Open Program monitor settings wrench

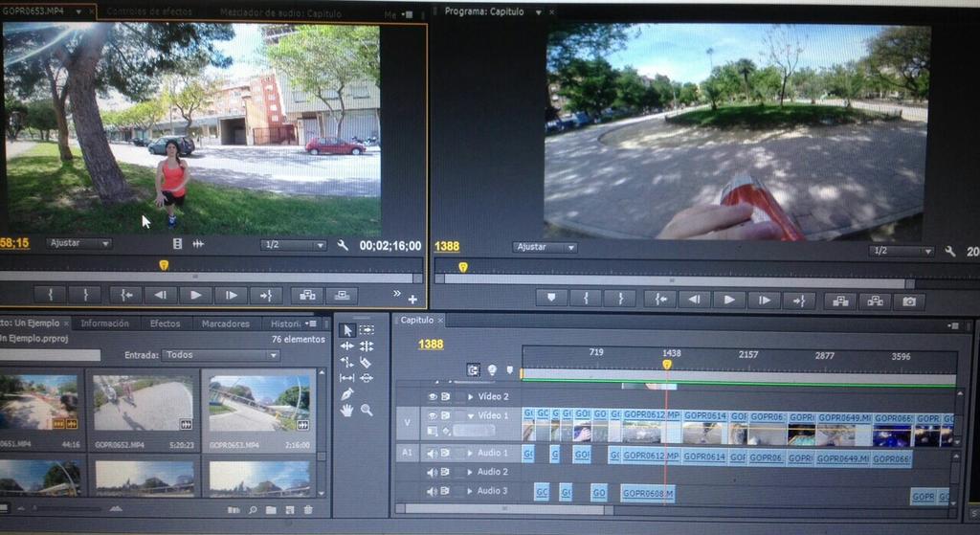click(950, 252)
